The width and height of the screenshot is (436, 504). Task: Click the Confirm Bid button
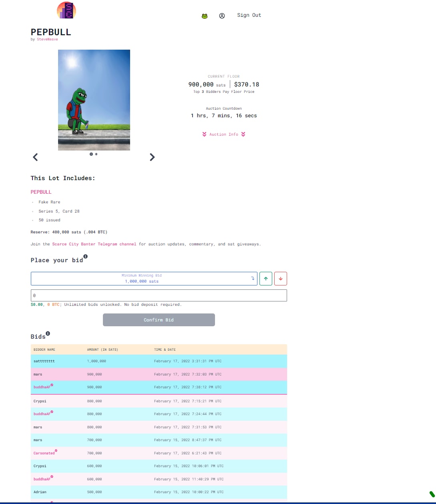(x=159, y=320)
